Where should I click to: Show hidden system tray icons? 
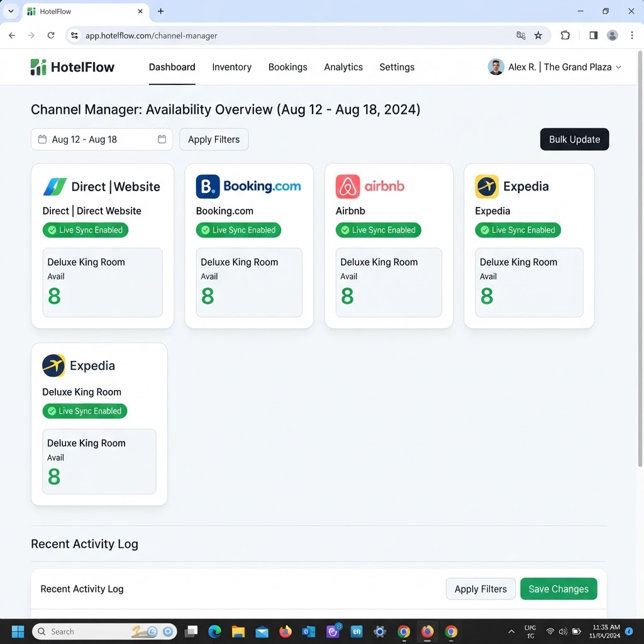click(511, 631)
